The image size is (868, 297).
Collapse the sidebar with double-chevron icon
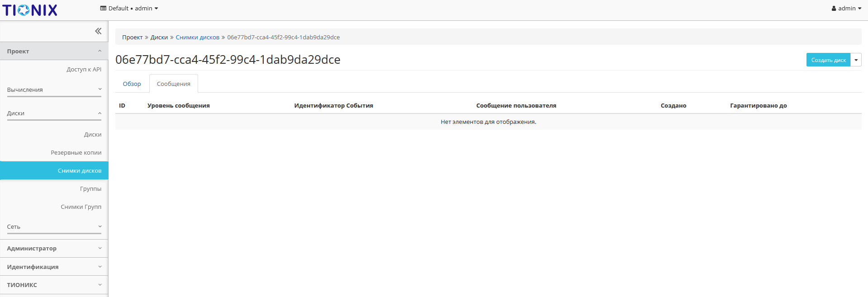98,31
